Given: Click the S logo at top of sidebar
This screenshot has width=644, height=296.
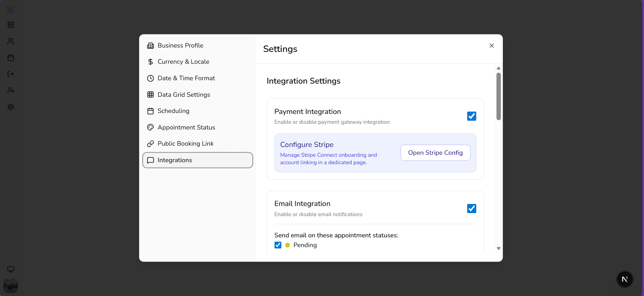Looking at the screenshot, I should (x=10, y=10).
